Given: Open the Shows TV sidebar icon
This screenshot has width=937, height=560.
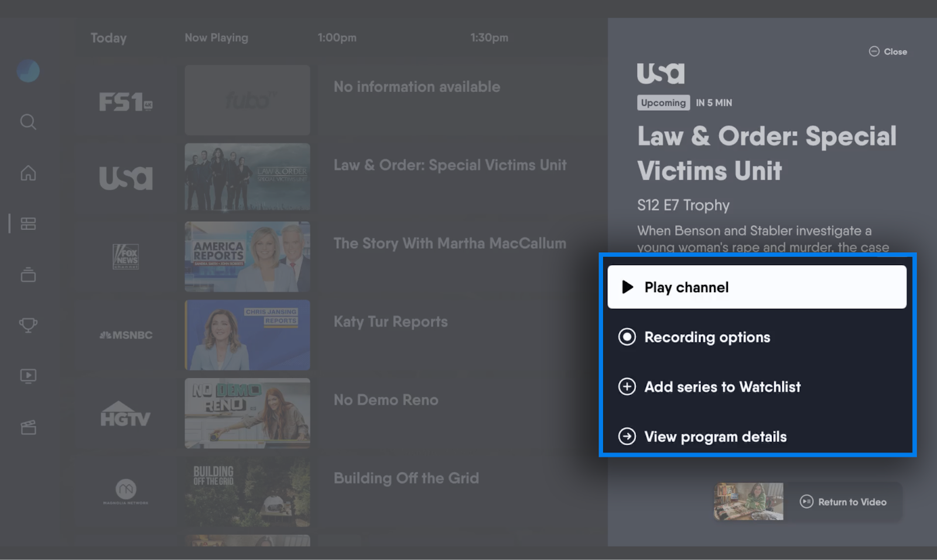Looking at the screenshot, I should click(28, 274).
